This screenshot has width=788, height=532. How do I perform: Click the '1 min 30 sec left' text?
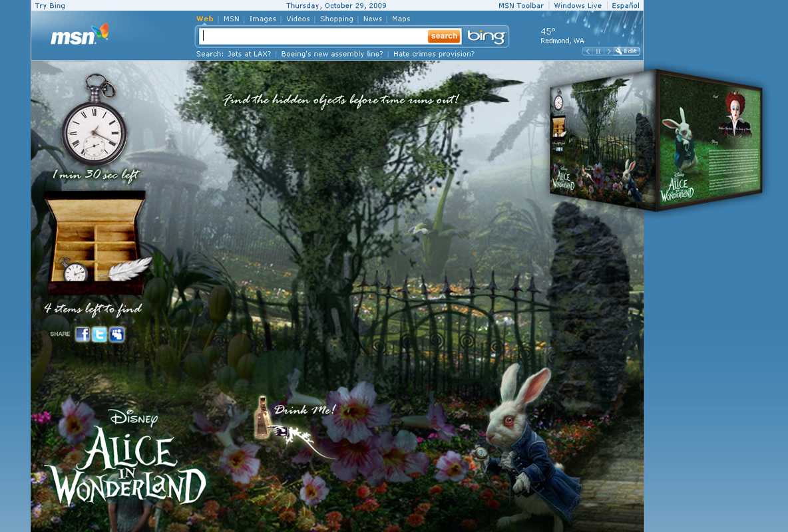96,175
